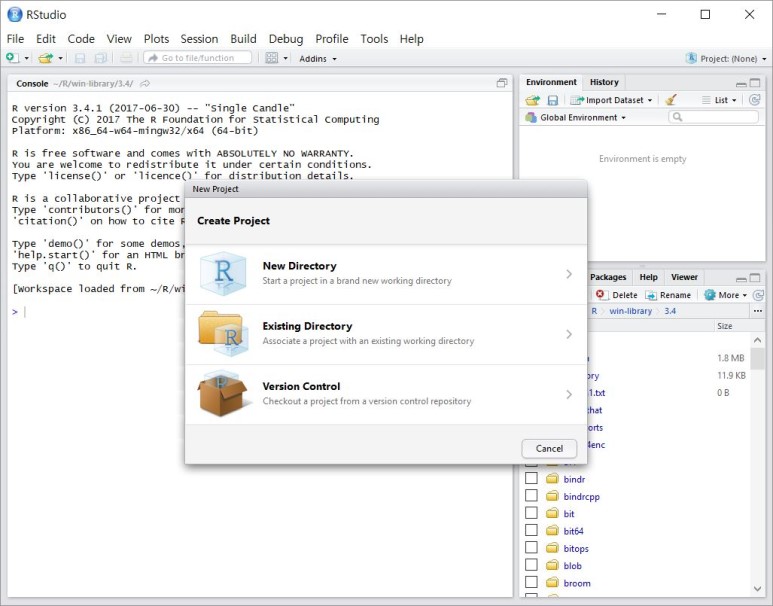Click the environment search field
This screenshot has width=773, height=606.
pos(713,117)
